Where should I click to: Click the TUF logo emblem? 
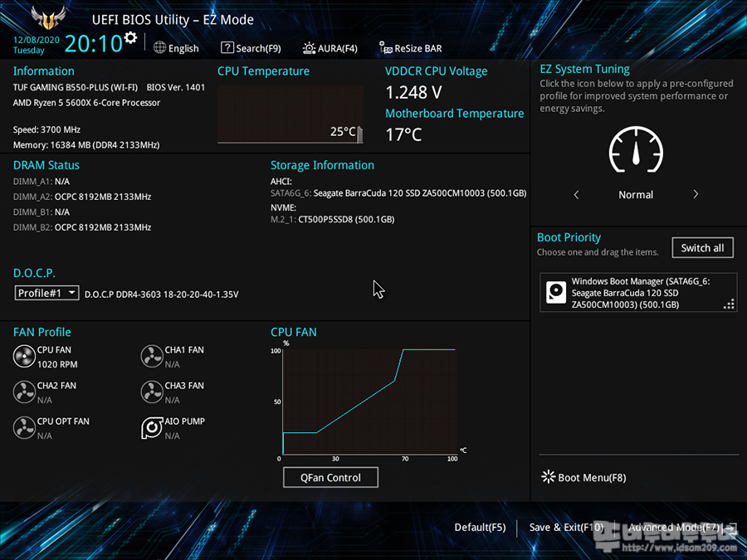pyautogui.click(x=49, y=18)
